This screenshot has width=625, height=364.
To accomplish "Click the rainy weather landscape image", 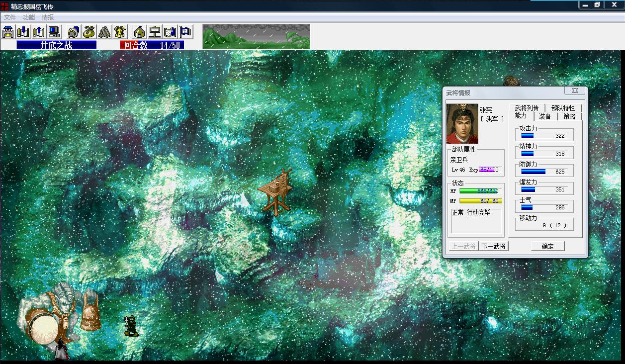I will pos(257,36).
